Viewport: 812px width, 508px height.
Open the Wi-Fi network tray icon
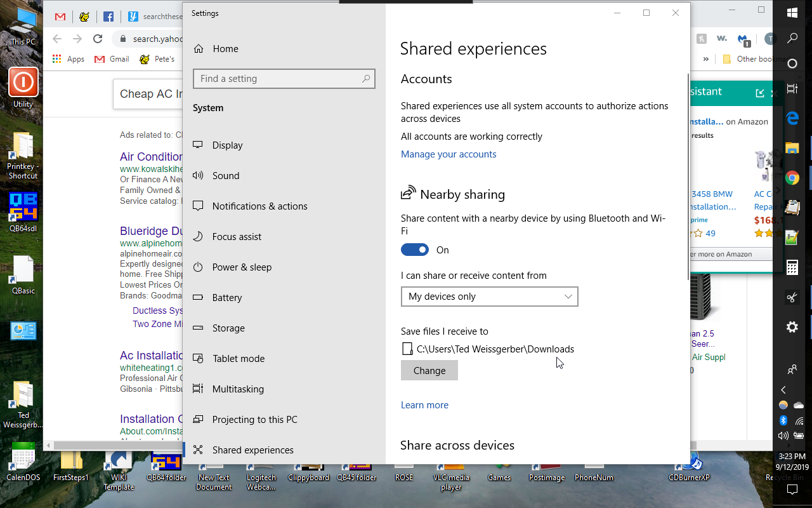[799, 420]
